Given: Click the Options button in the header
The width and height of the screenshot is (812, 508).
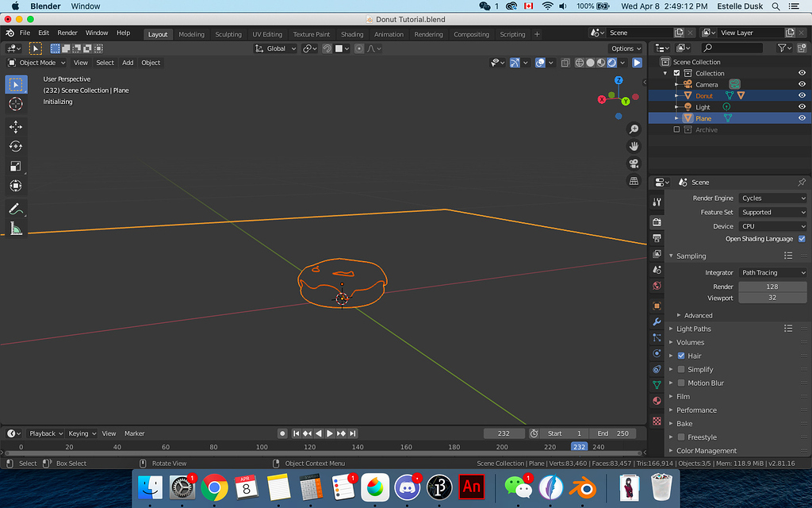Looking at the screenshot, I should point(625,48).
